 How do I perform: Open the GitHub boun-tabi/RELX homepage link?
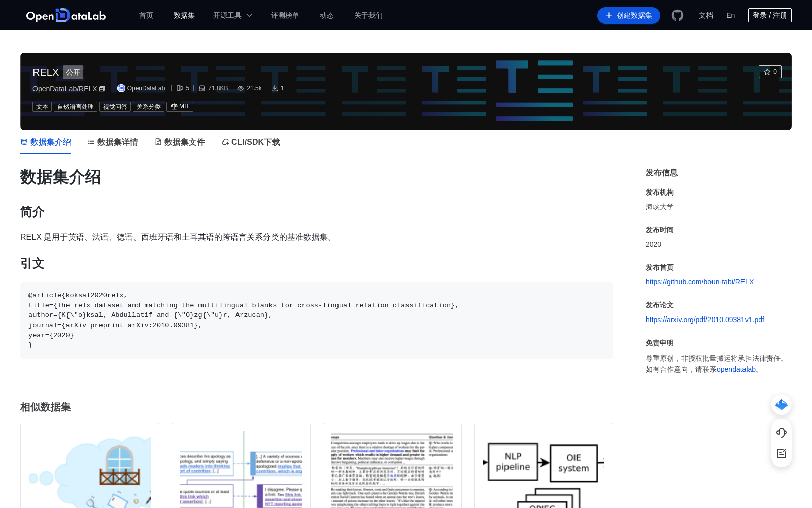pyautogui.click(x=699, y=282)
